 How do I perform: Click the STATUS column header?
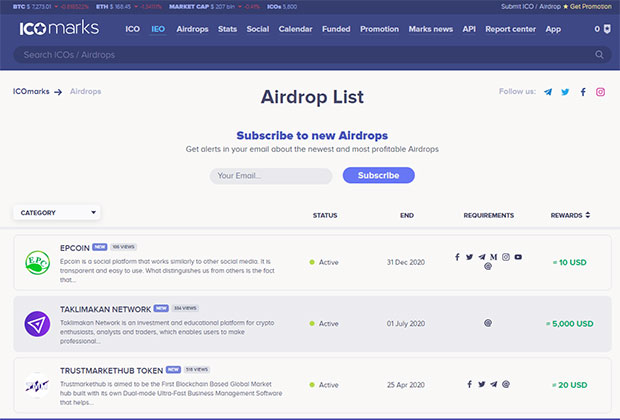(x=325, y=215)
